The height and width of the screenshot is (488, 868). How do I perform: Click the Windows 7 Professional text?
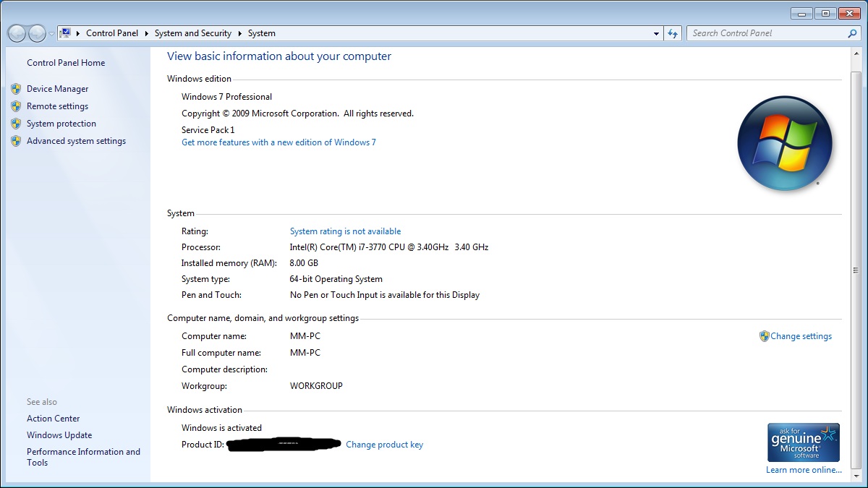coord(226,97)
